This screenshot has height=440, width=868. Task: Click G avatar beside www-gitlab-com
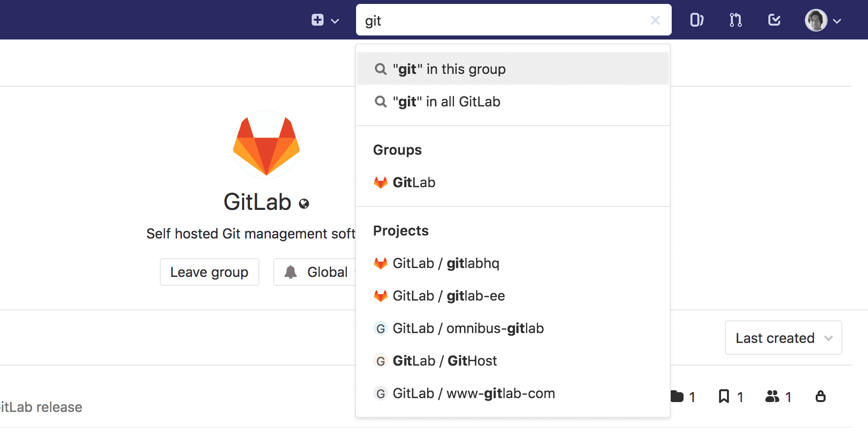tap(380, 394)
